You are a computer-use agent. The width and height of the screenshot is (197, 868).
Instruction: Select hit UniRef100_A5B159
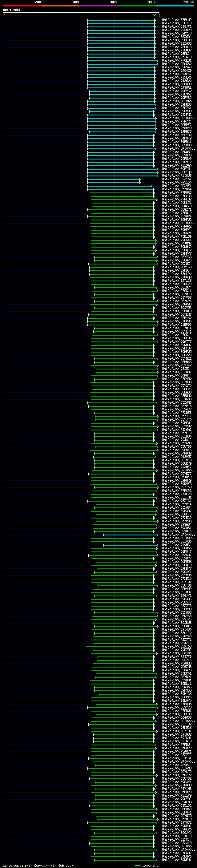[177, 236]
